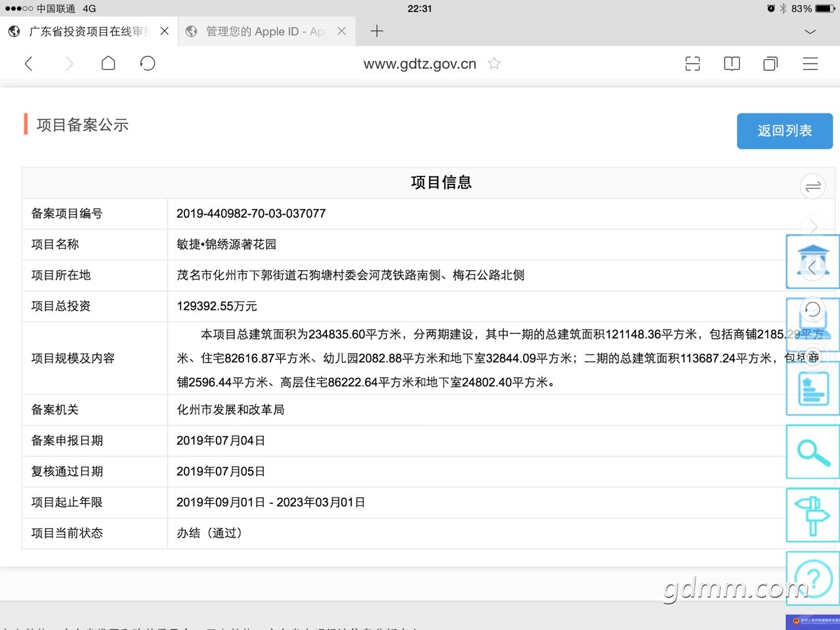Open the bookmarks book icon
The height and width of the screenshot is (630, 840).
[x=732, y=64]
